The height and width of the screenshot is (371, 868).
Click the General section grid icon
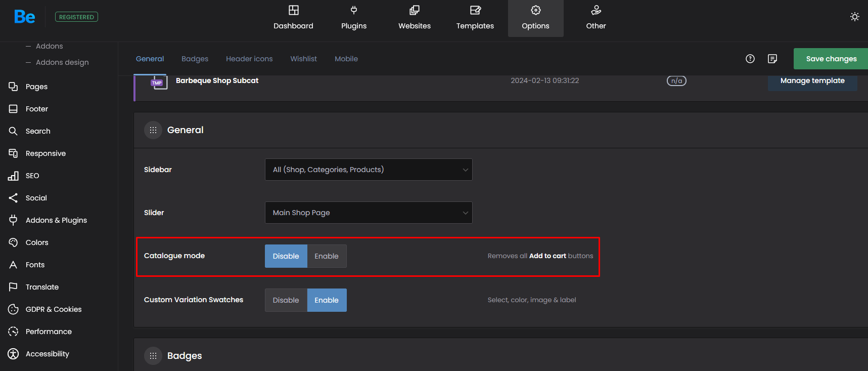coord(153,130)
